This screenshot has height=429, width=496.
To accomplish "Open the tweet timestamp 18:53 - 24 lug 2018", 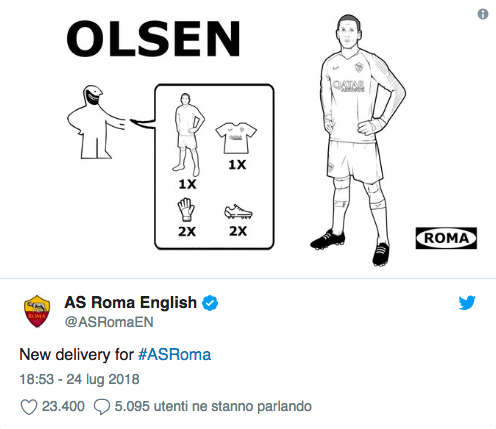I will tap(79, 379).
